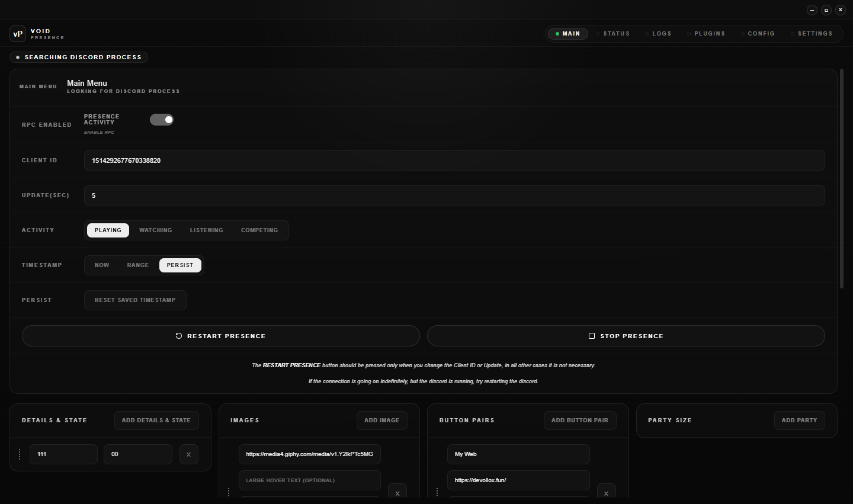Click the RPC Enabled label

click(x=47, y=125)
